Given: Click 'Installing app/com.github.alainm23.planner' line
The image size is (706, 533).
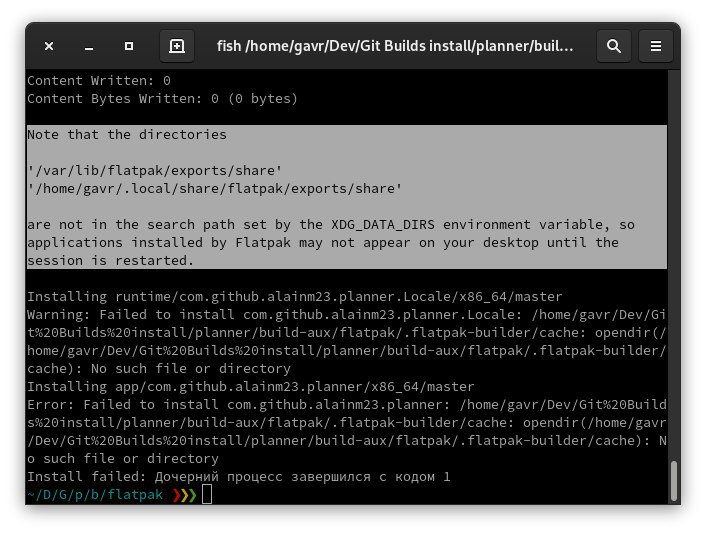Looking at the screenshot, I should (250, 387).
